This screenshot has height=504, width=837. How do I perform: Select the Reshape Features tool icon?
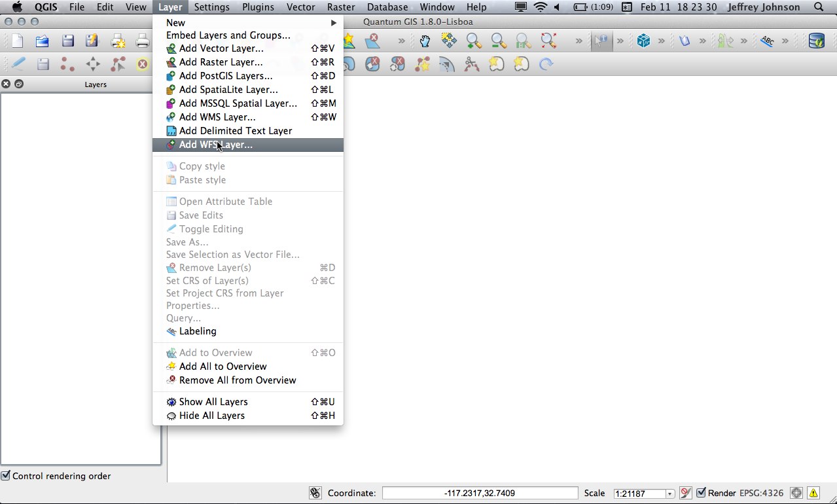point(422,64)
